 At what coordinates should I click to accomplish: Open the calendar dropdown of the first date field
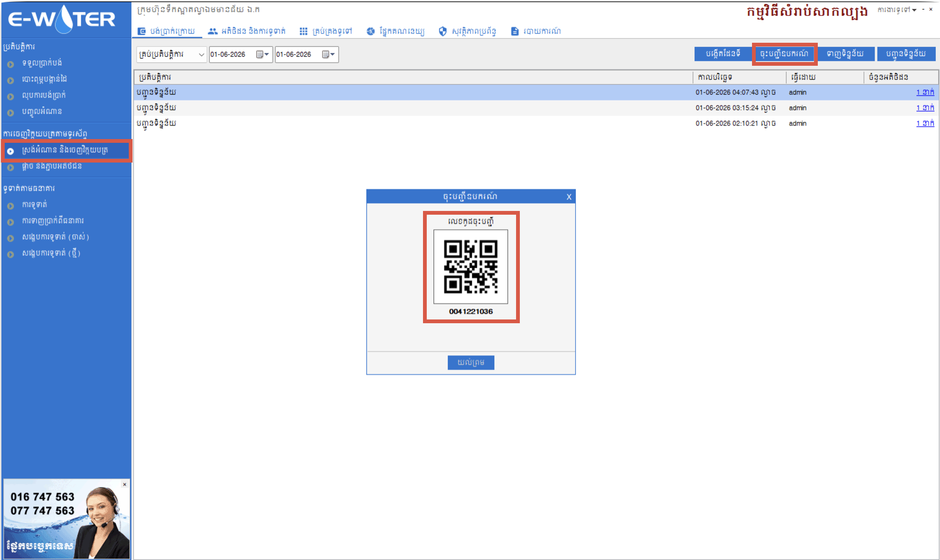tap(263, 54)
